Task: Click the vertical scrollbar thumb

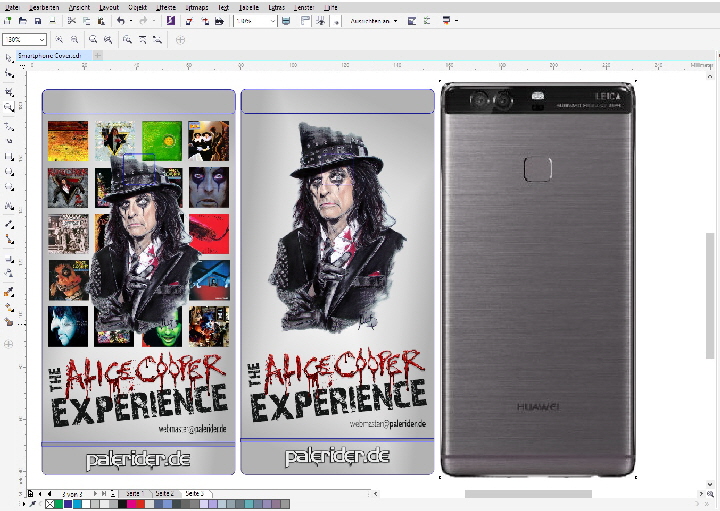Action: (710, 296)
